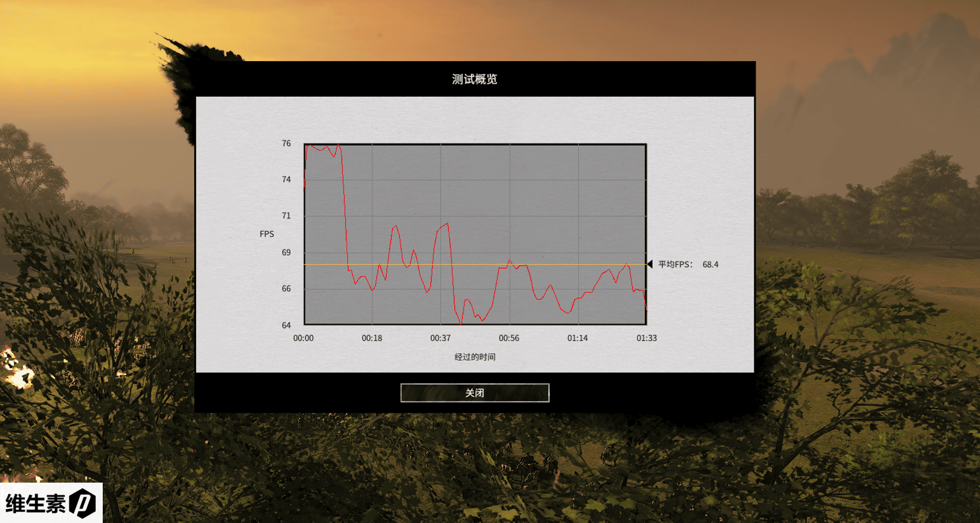
Task: Click the 01:14 time tick label
Action: tap(577, 338)
